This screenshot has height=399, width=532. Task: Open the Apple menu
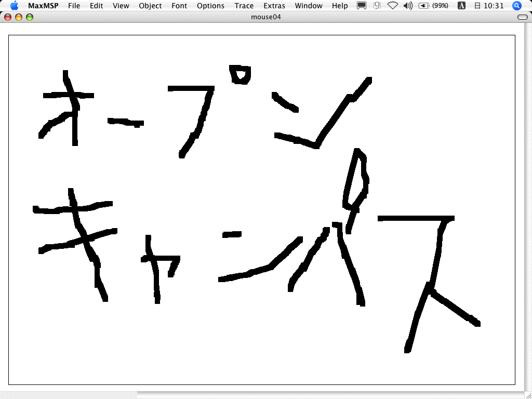[x=14, y=5]
